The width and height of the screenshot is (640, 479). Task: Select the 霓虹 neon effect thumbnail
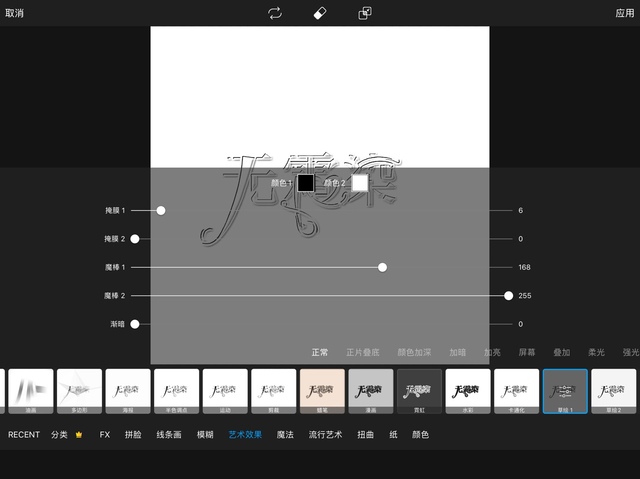coord(419,390)
